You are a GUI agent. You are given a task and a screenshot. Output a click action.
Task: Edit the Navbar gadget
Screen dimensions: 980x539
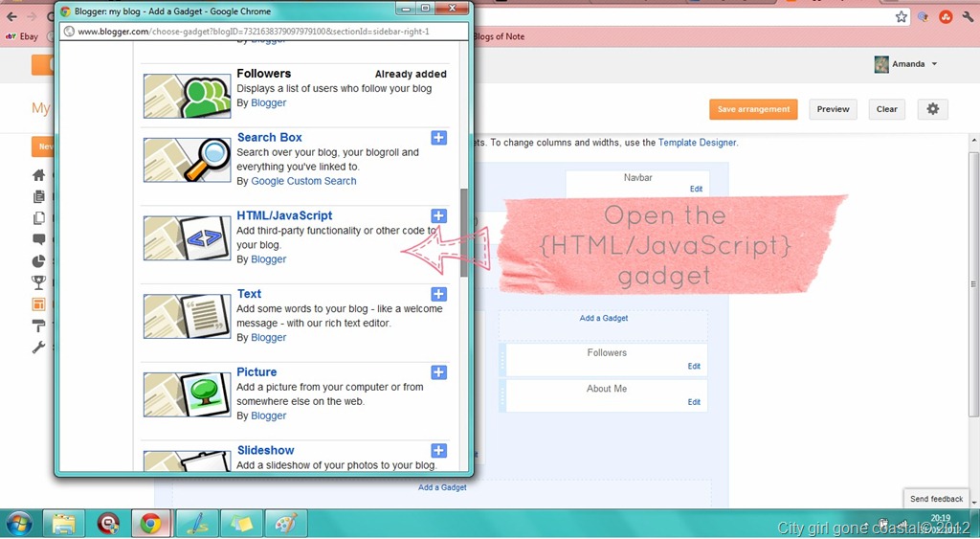click(696, 189)
